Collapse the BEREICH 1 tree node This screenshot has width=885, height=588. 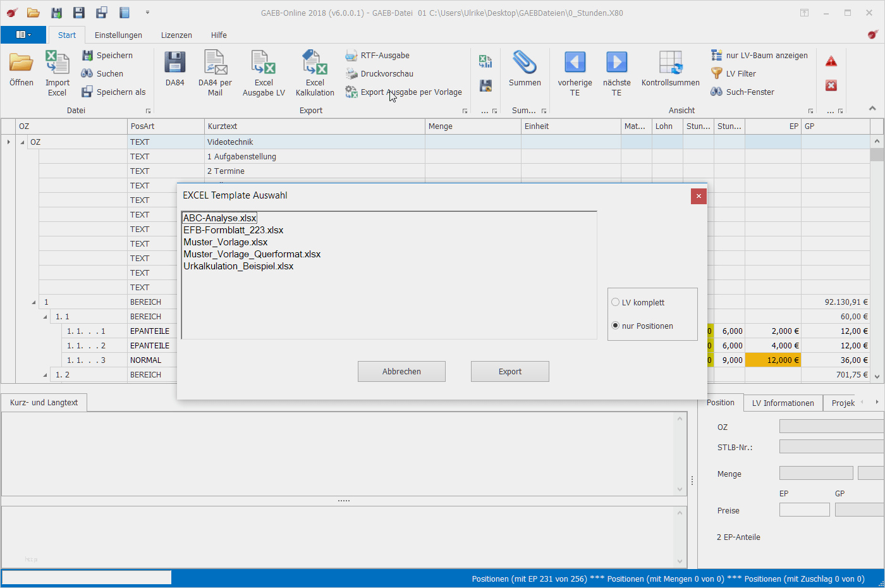coord(34,302)
